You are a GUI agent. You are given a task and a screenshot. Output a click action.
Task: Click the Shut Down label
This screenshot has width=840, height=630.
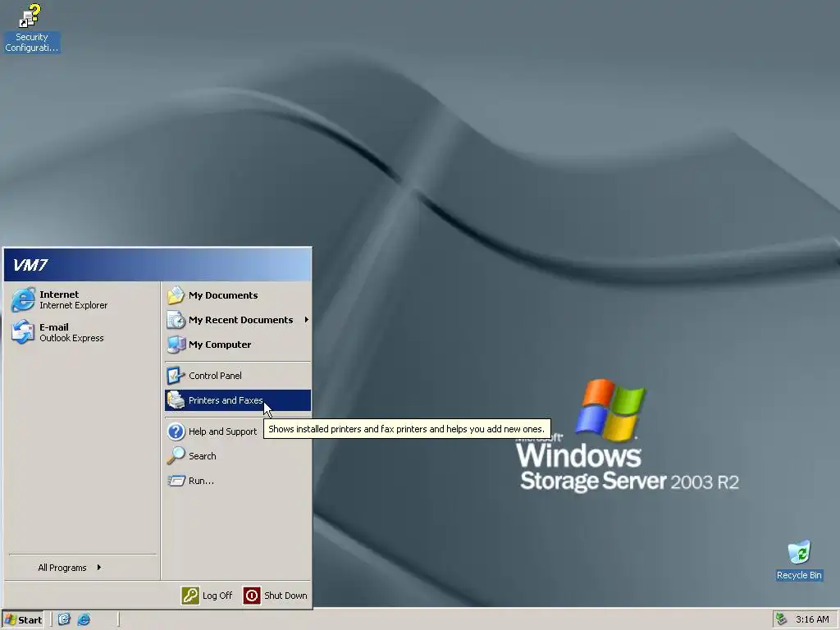click(285, 596)
